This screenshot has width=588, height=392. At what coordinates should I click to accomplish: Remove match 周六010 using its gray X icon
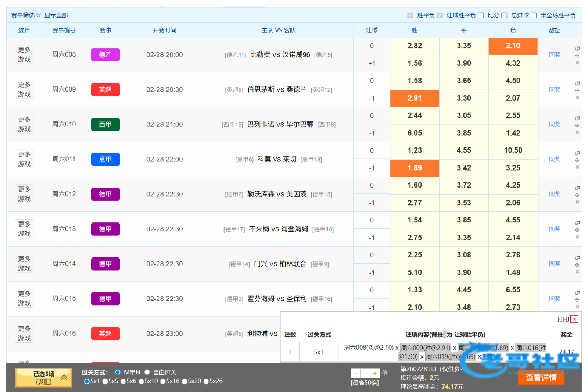(577, 132)
